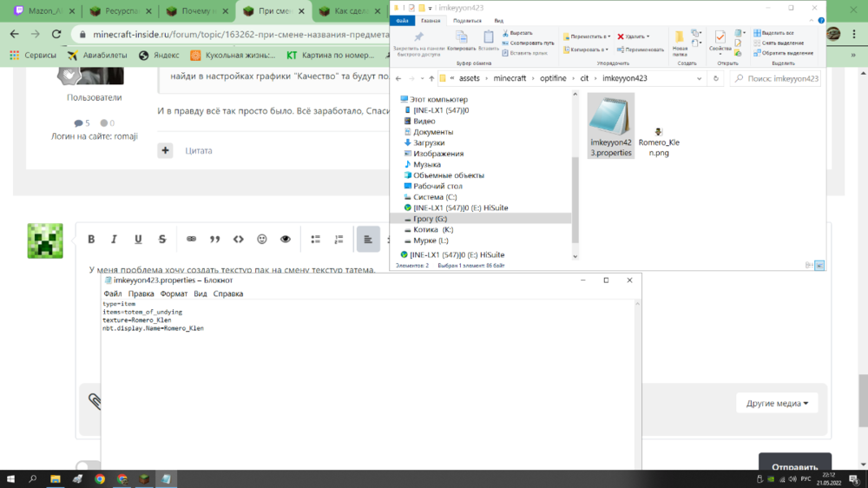Expand the Explorer address bar history dropdown
This screenshot has height=488, width=868.
[x=699, y=79]
